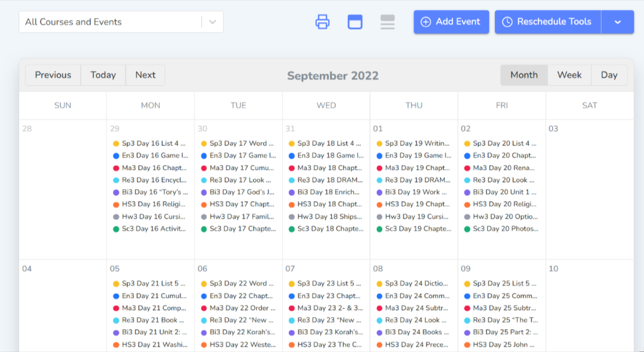
Task: Open Re3 Day 18 DRAM event
Action: (325, 180)
